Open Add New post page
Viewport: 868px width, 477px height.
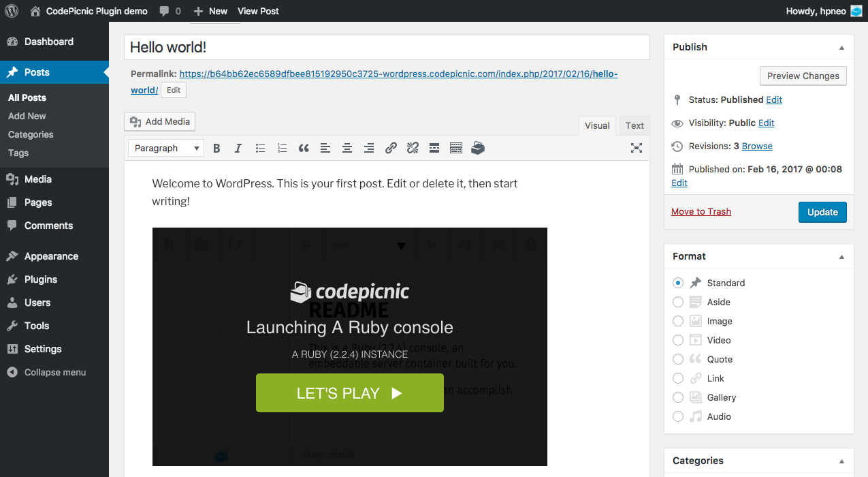coord(27,116)
